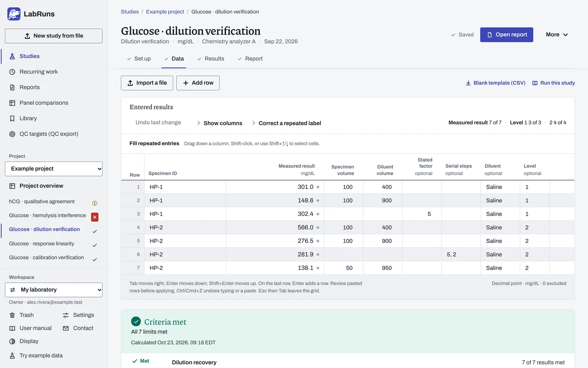
Task: Select Stated factor cell containing 5
Action: click(x=422, y=214)
